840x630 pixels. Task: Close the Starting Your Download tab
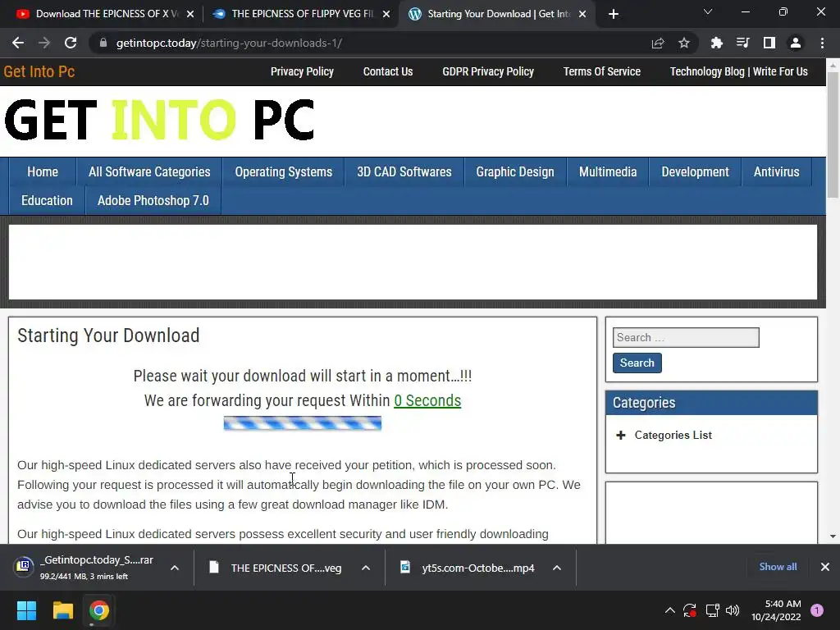[x=582, y=14]
